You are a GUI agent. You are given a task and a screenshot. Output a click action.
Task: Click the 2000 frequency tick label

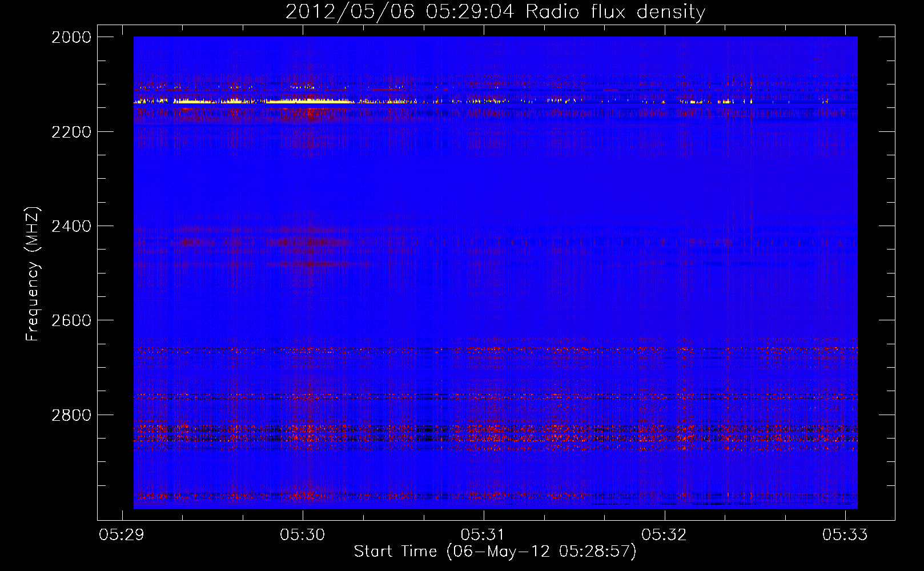pyautogui.click(x=71, y=37)
